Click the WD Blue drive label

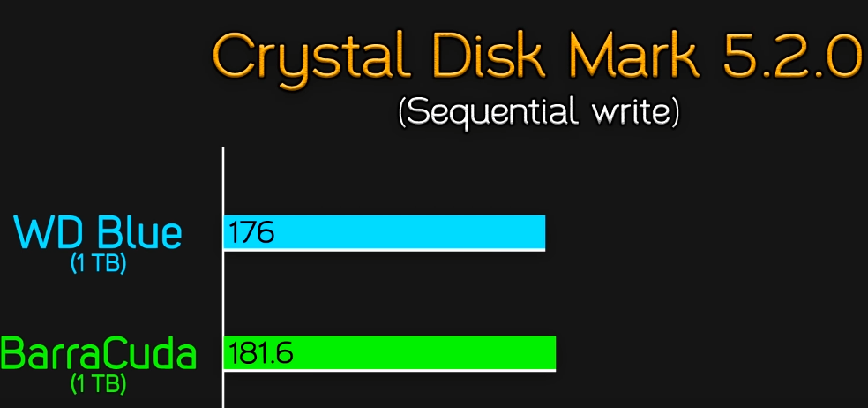click(x=99, y=233)
